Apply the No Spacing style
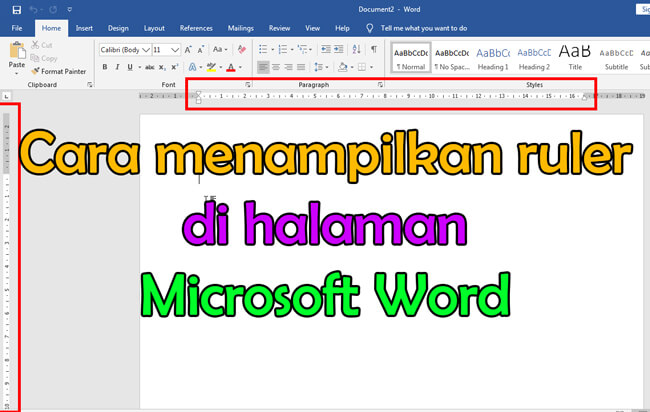 point(452,58)
